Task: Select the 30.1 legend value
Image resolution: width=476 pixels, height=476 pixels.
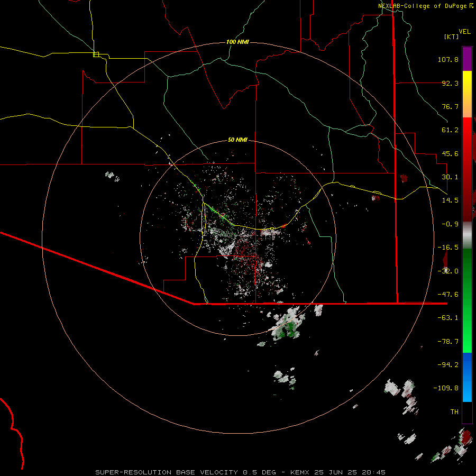Action: coord(450,177)
